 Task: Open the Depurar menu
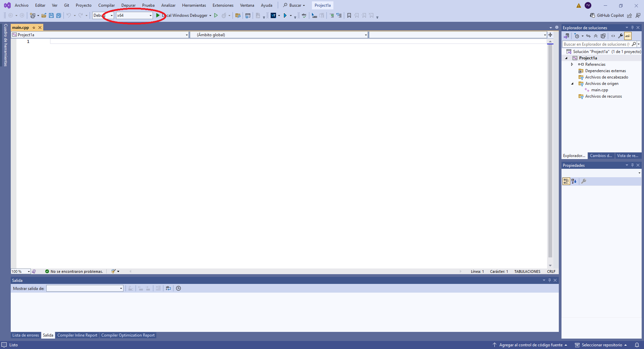click(128, 5)
